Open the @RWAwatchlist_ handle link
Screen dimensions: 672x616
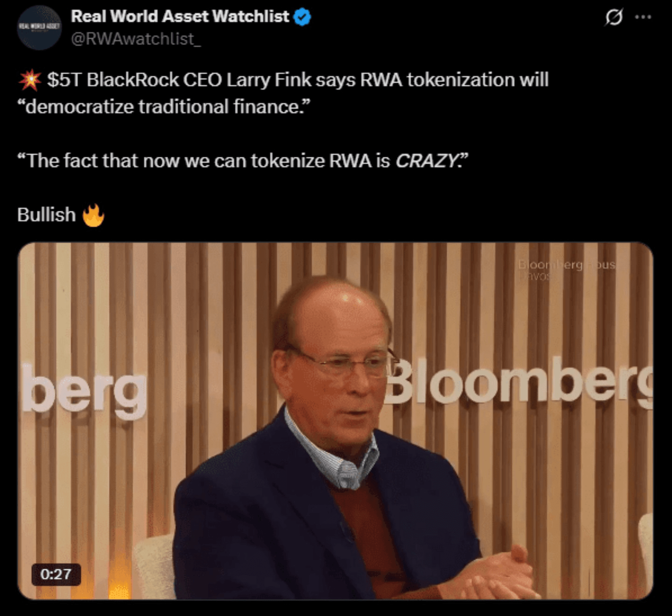tap(136, 39)
